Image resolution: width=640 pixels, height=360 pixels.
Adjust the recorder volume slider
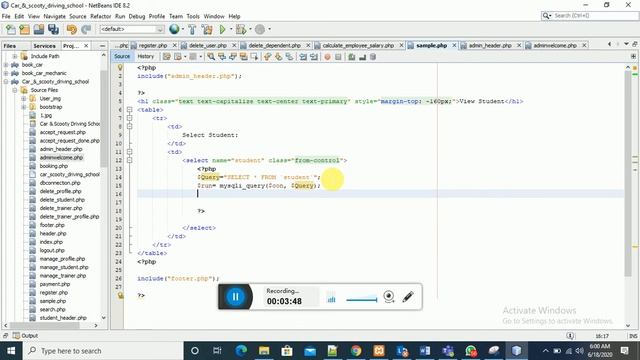(362, 300)
